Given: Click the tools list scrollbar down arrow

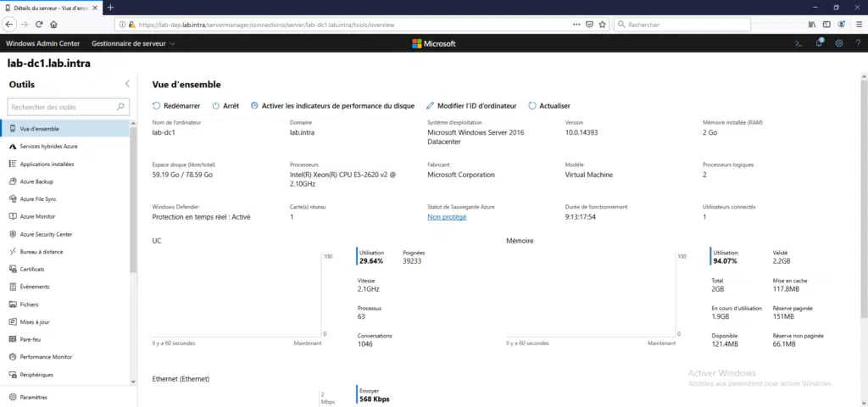Looking at the screenshot, I should (133, 381).
